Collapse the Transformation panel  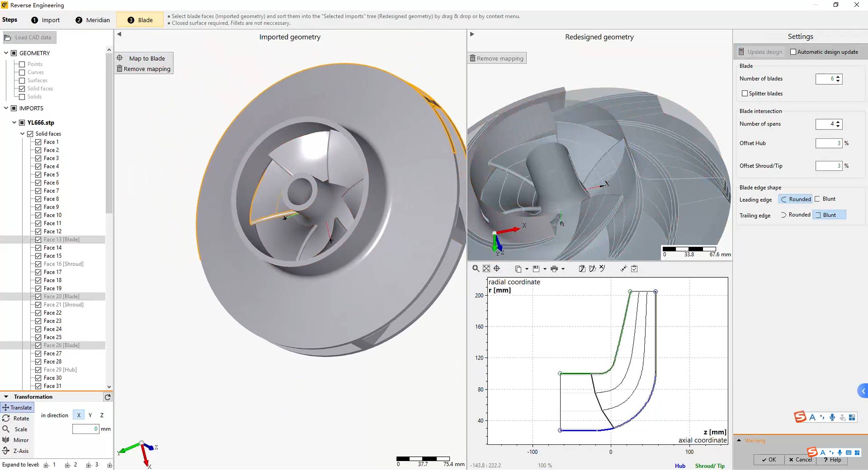click(6, 397)
